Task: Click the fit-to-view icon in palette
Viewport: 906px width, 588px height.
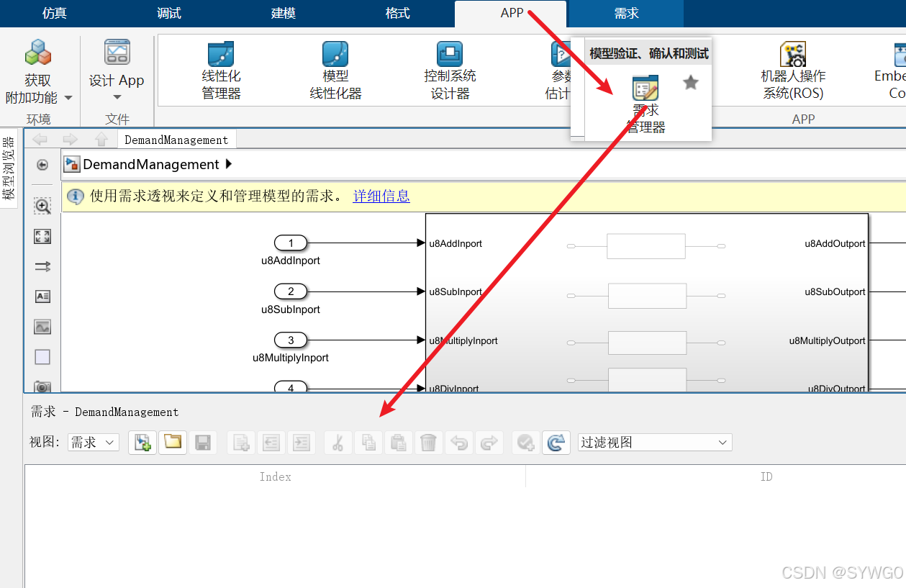Action: (x=42, y=236)
